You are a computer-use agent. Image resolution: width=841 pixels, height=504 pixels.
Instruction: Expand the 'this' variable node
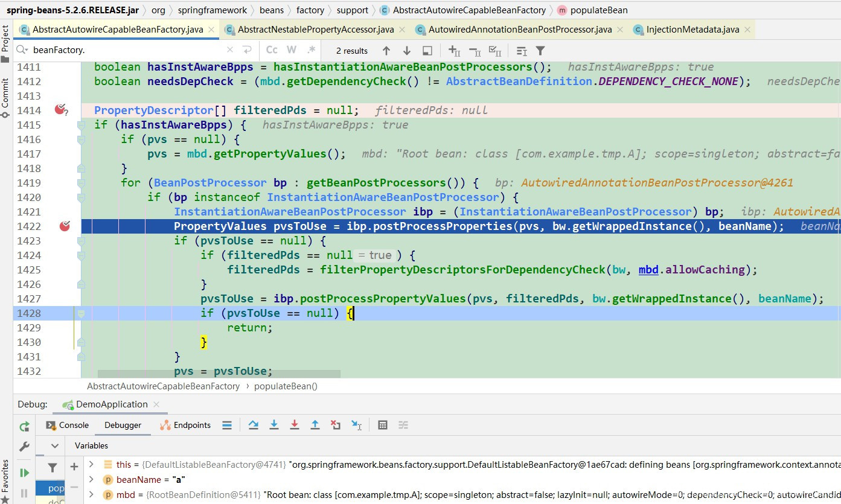tap(91, 464)
